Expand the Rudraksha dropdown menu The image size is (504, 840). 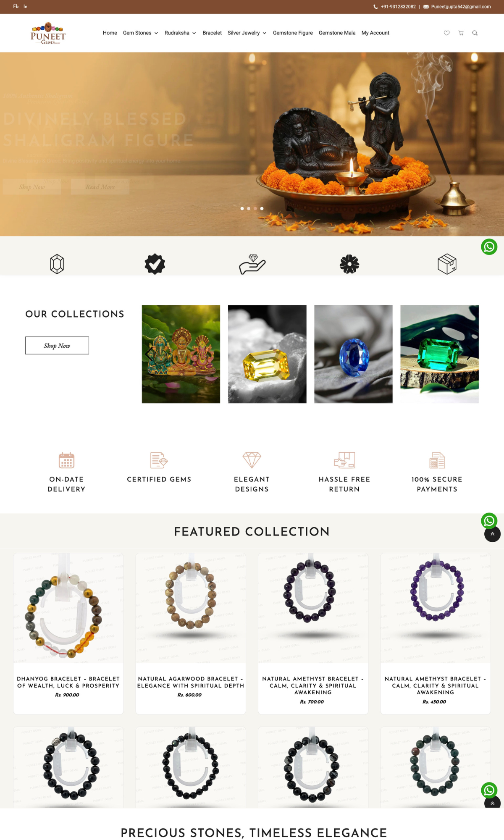[x=180, y=33]
